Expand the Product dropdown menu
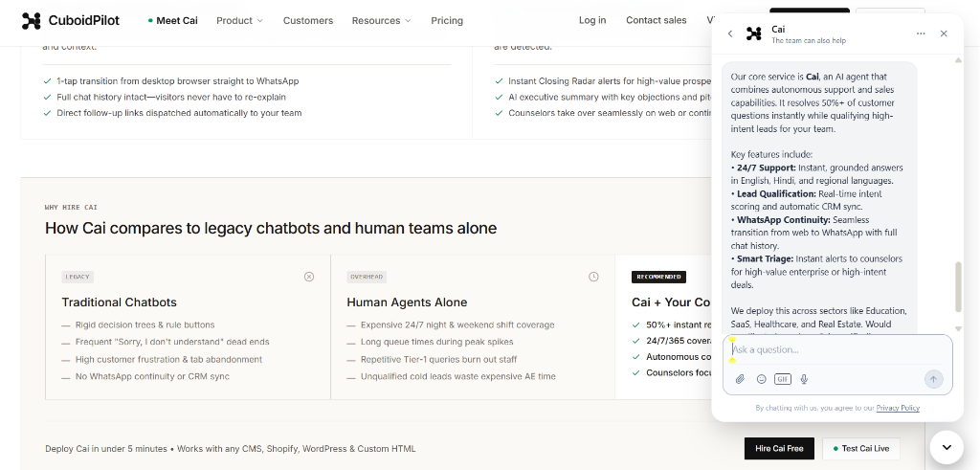The image size is (980, 470). tap(240, 21)
